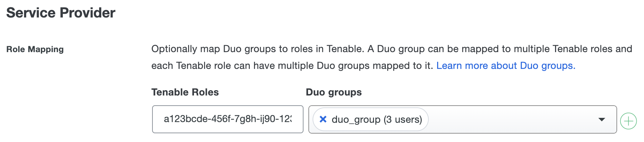Focus the Tenable Roles input field
Screen dimensions: 644x142
227,119
